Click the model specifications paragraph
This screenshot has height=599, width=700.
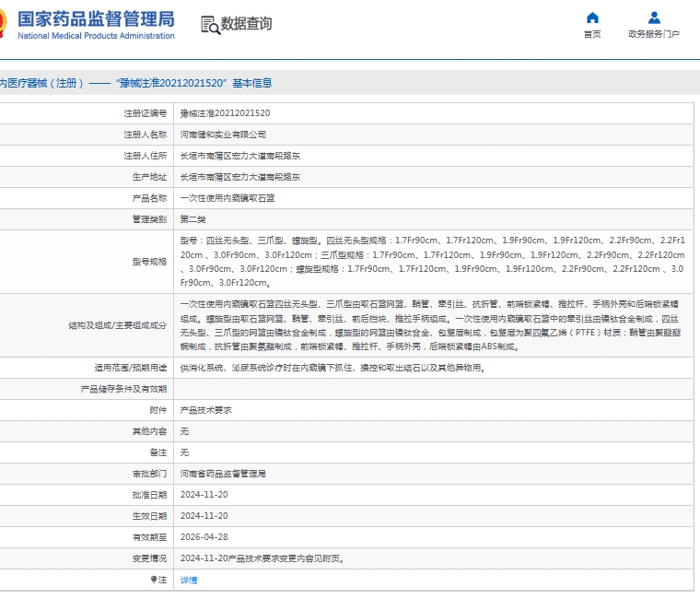[432, 262]
